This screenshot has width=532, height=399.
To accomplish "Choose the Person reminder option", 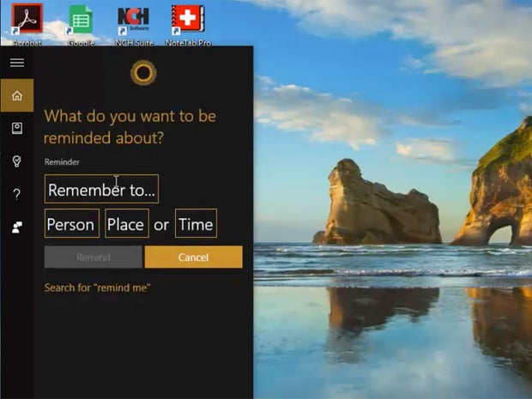I will [x=72, y=224].
